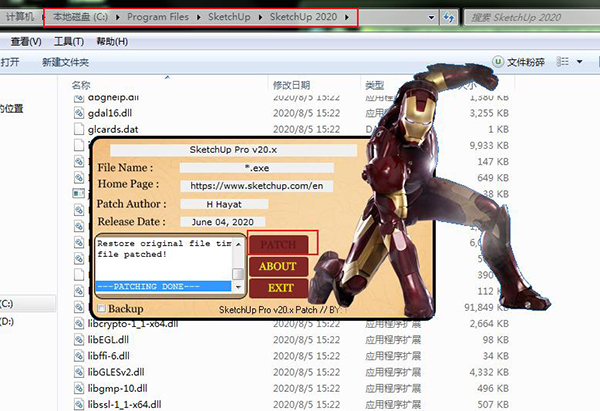The height and width of the screenshot is (411, 600).
Task: Select the glcards.dat file name
Action: click(113, 129)
